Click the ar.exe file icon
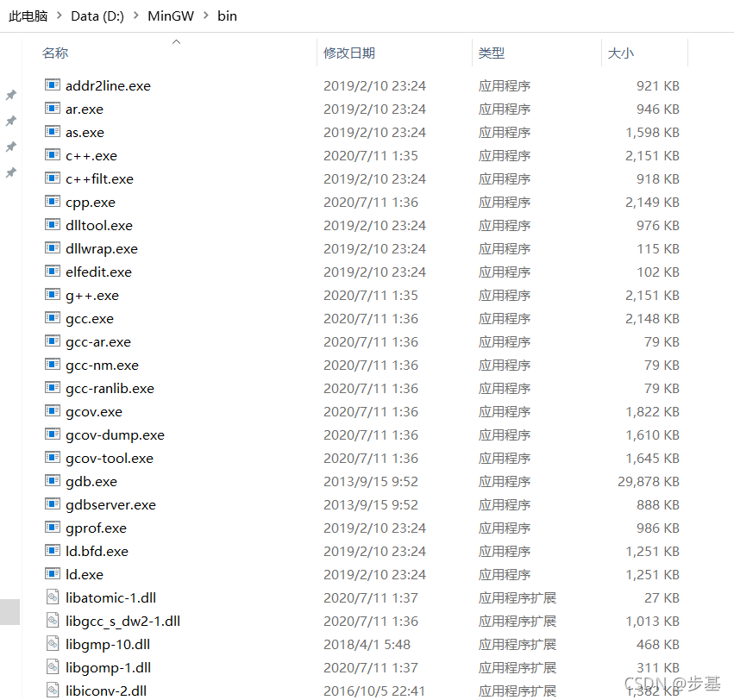Image resolution: width=734 pixels, height=700 pixels. coord(53,109)
